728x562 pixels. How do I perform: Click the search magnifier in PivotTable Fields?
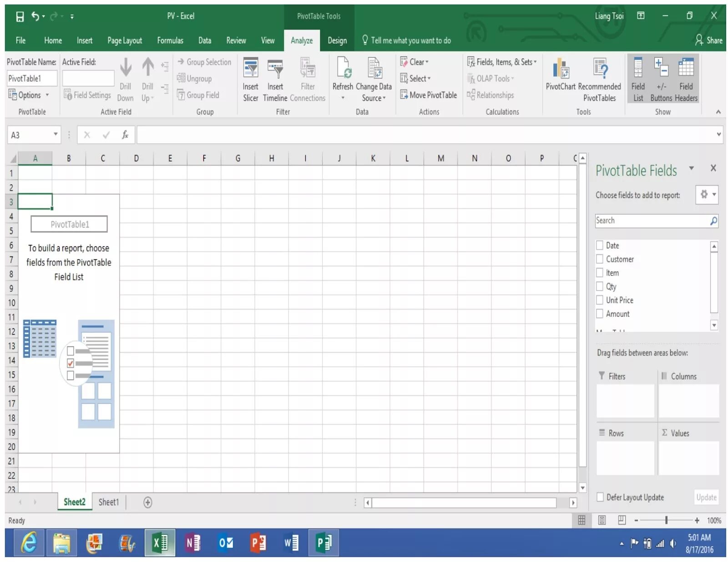pos(713,221)
